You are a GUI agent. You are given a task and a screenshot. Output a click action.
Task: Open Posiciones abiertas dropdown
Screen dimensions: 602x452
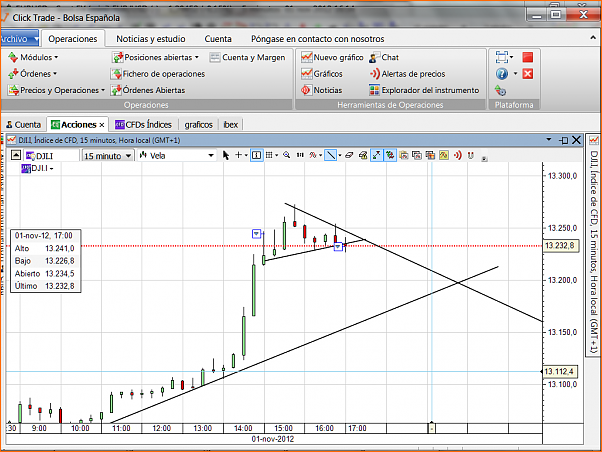[x=155, y=57]
